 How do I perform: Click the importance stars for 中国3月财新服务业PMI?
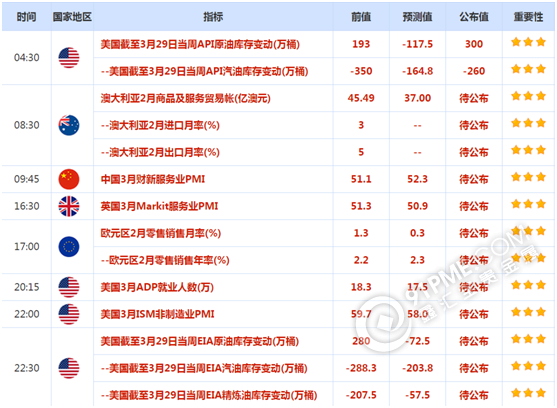pos(528,177)
